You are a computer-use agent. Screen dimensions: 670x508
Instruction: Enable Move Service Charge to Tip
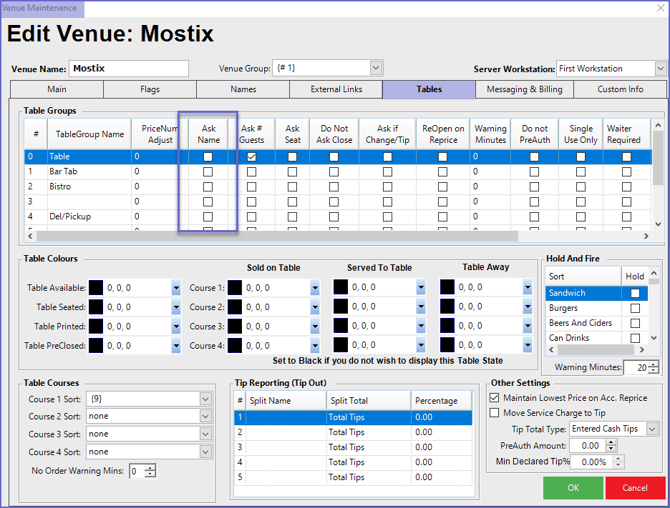tap(495, 412)
